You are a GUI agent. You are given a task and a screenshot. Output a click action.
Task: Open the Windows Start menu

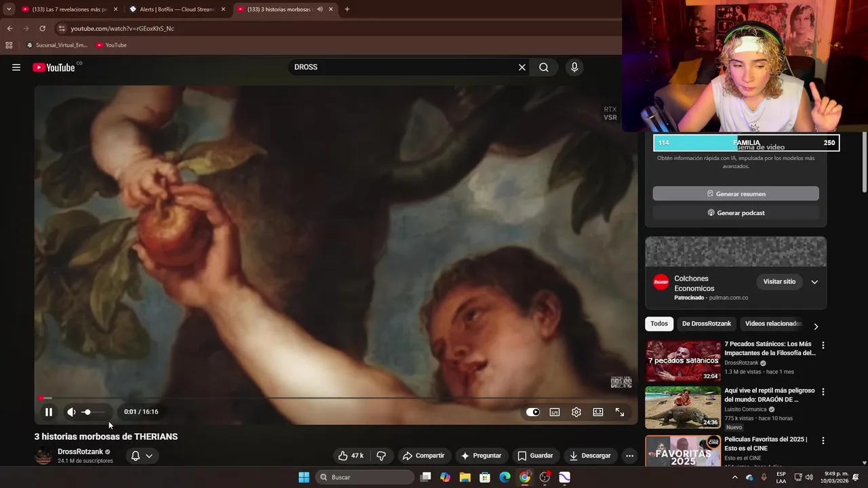tap(304, 477)
